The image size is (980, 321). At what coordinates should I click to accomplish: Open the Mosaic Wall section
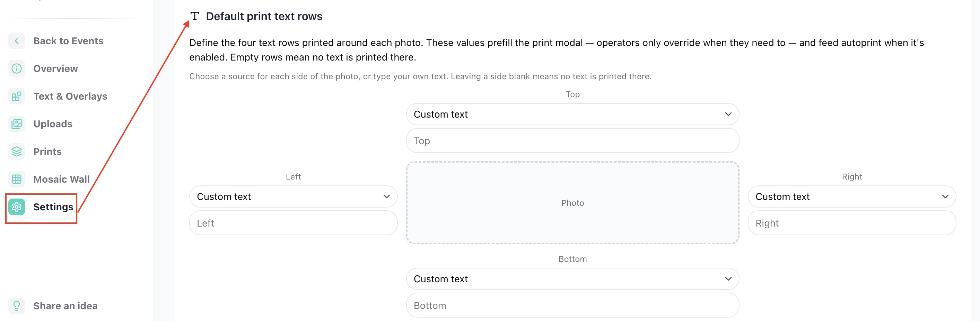tap(62, 179)
